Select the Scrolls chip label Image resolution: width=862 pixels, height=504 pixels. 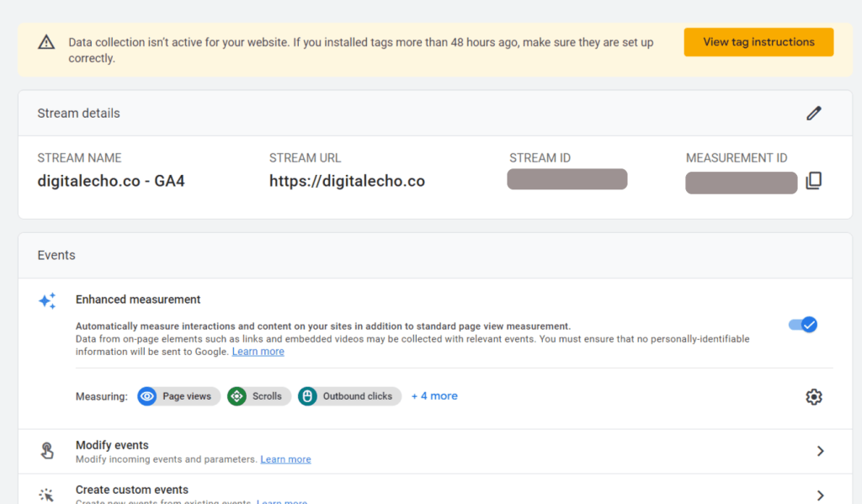point(267,396)
